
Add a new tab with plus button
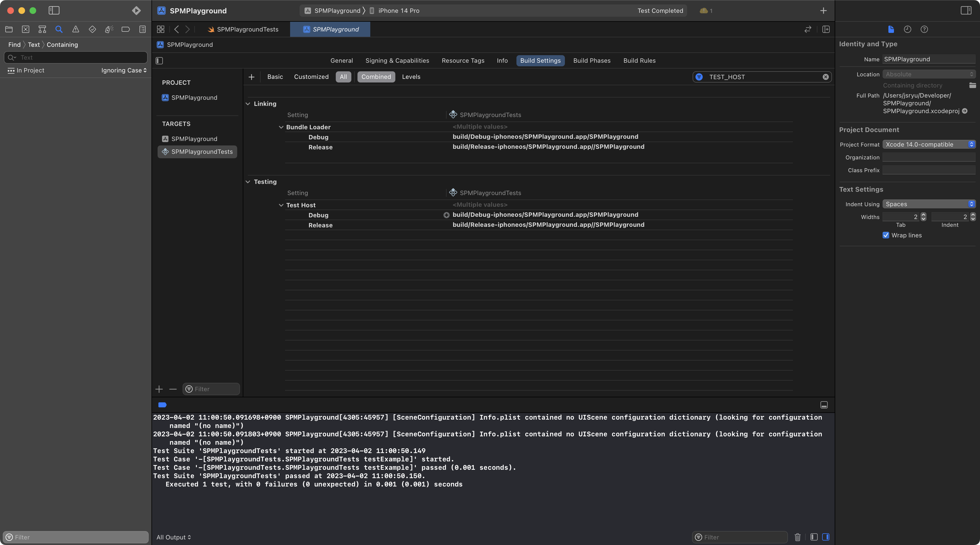[823, 11]
